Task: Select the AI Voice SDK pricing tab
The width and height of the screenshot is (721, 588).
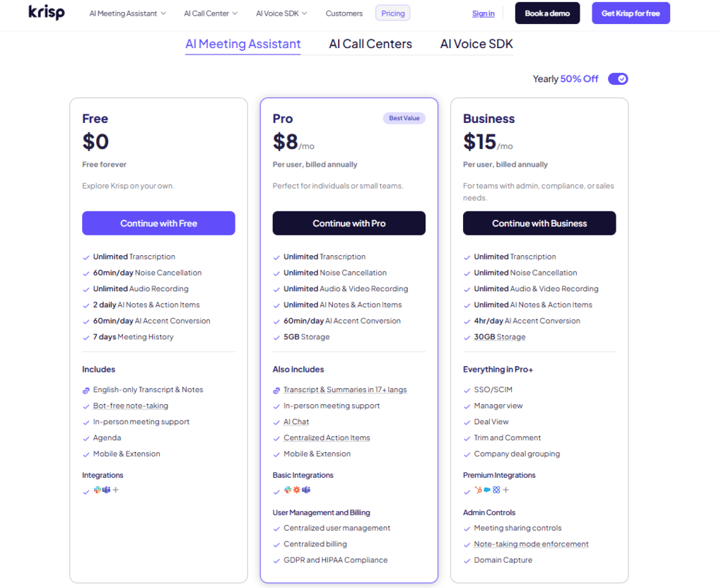Action: point(475,44)
